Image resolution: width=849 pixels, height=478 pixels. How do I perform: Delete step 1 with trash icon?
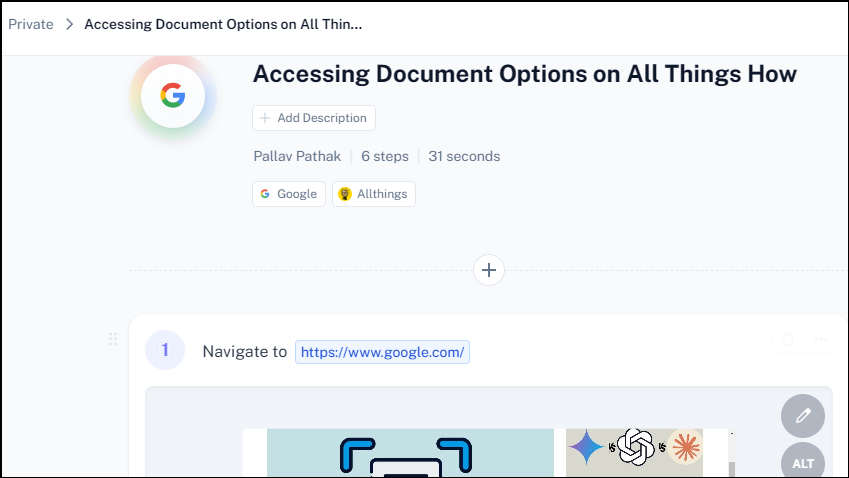click(x=788, y=339)
